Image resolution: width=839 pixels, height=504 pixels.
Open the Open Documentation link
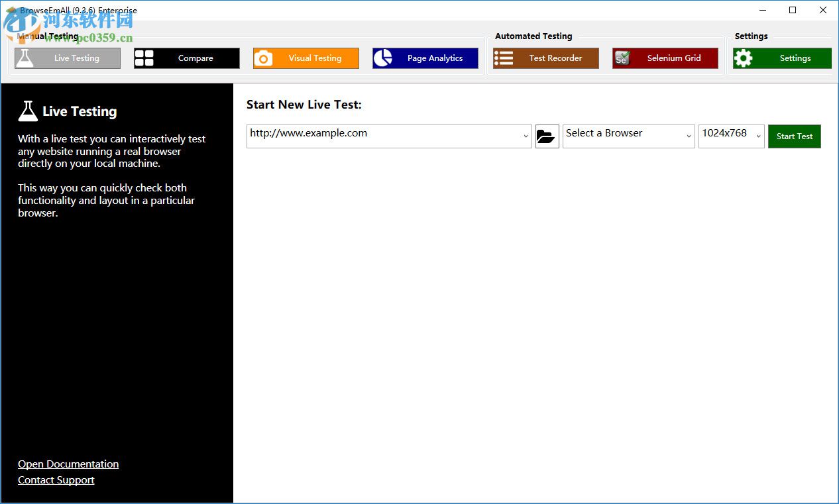pyautogui.click(x=68, y=464)
